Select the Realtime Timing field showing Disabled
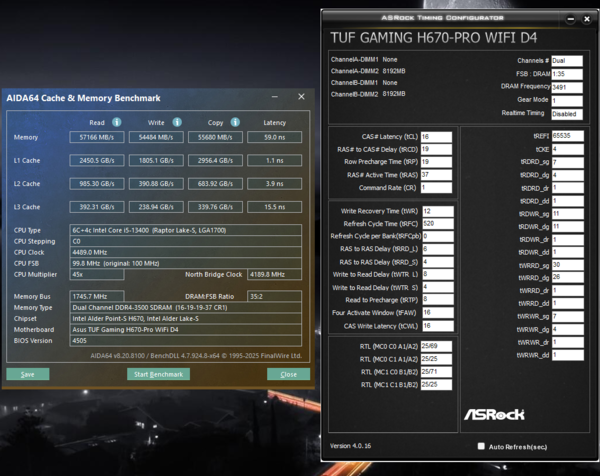This screenshot has height=476, width=600. point(567,114)
